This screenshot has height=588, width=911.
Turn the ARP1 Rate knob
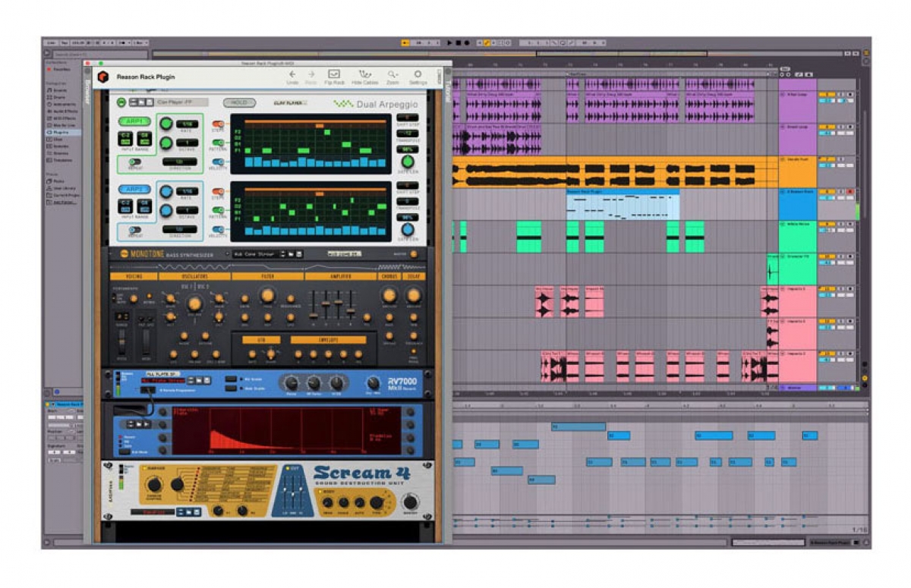point(166,124)
